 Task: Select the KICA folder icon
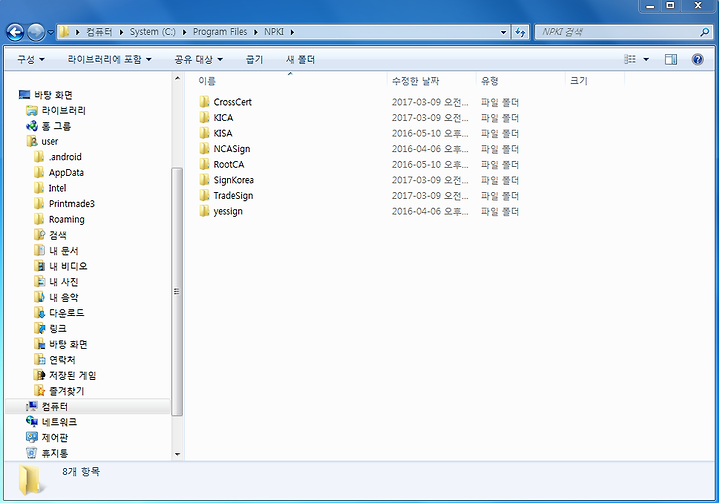point(204,117)
